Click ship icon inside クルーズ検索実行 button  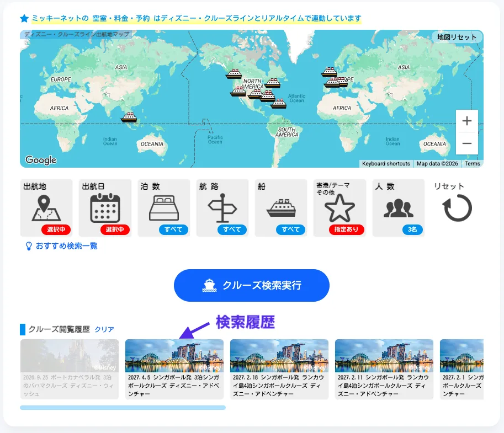pyautogui.click(x=209, y=285)
